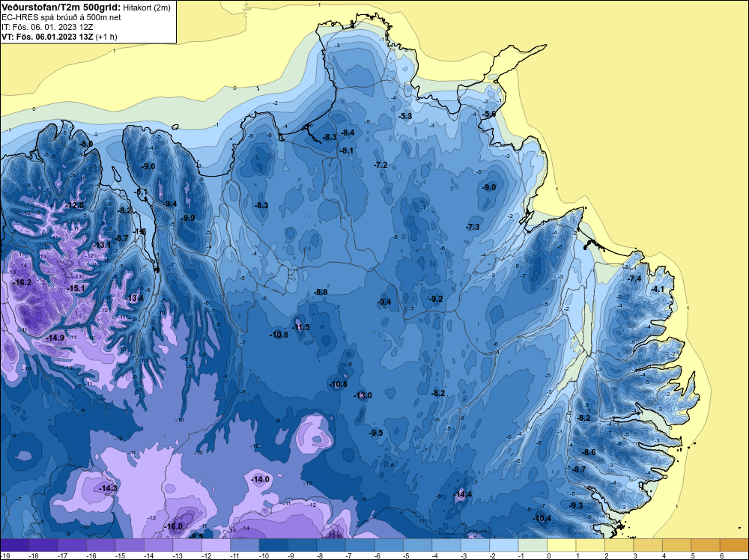Click the -5.1 temperature value
749x560 pixels.
(x=142, y=192)
